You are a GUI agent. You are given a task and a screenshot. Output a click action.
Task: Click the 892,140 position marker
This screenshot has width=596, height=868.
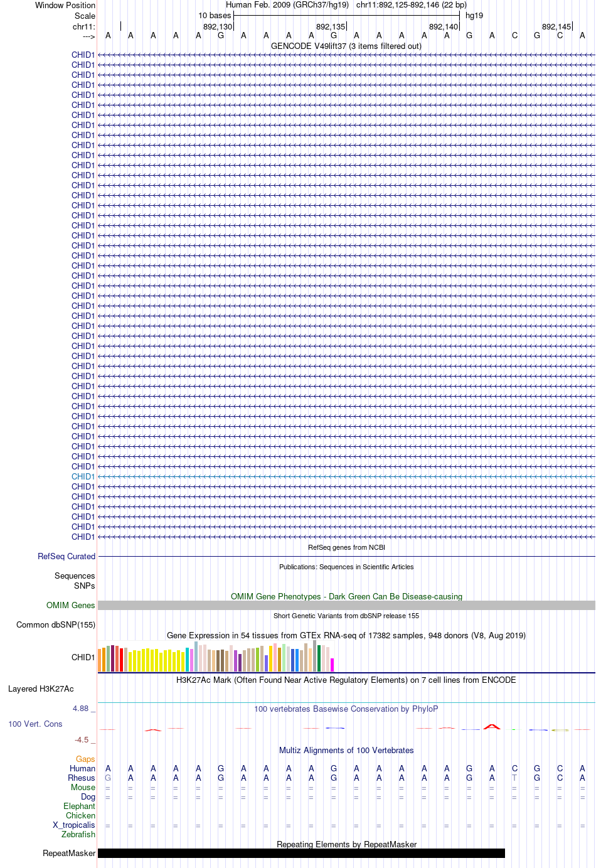pos(444,26)
